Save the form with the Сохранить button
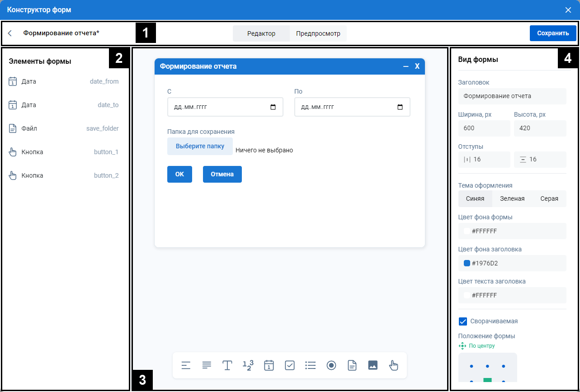Image resolution: width=580 pixels, height=392 pixels. point(553,33)
